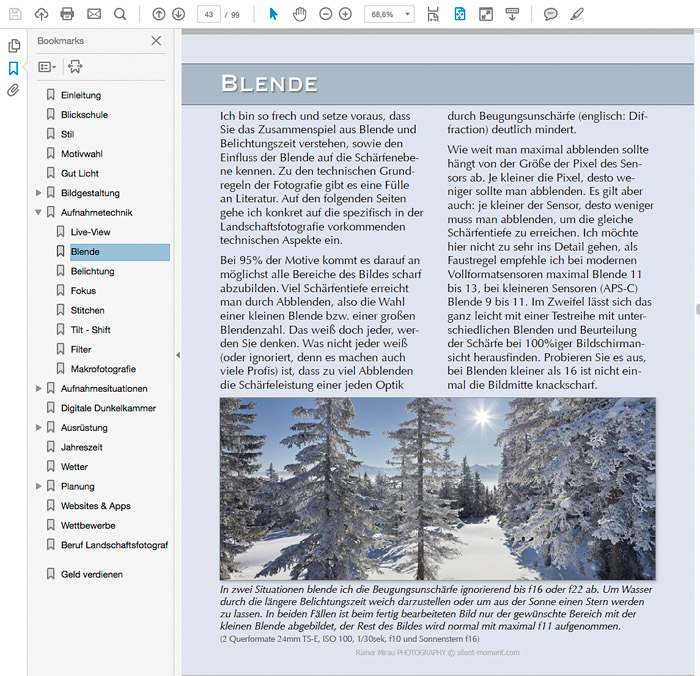Open the bookmarks options menu dropdown

coord(47,67)
